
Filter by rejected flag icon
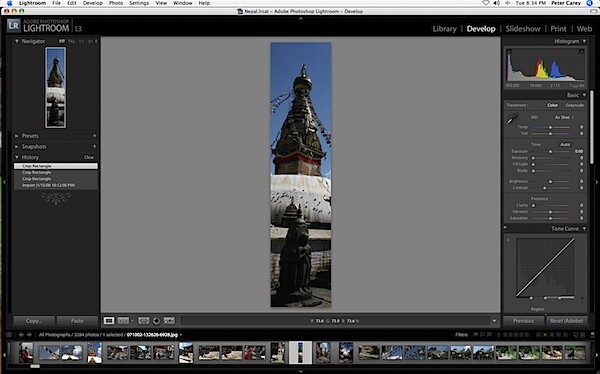pos(489,335)
